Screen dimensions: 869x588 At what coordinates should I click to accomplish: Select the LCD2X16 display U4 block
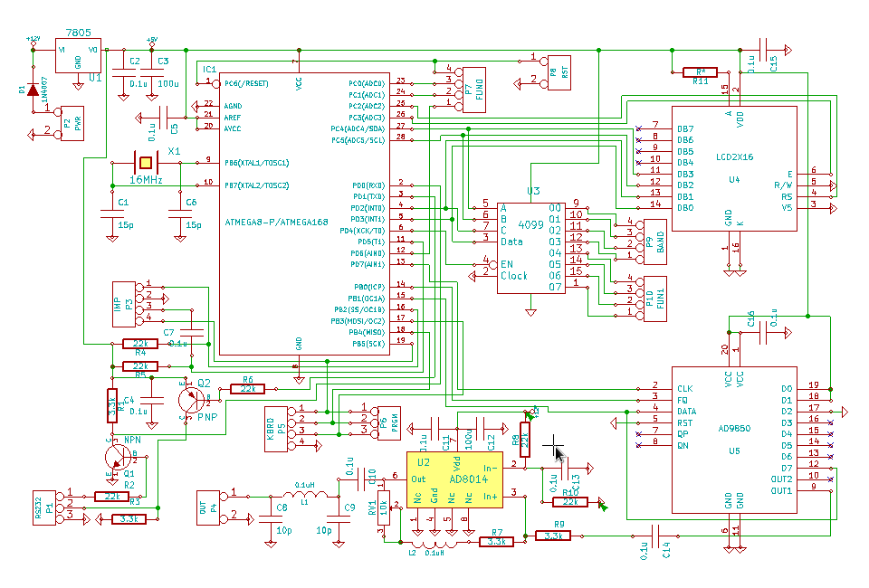point(733,171)
